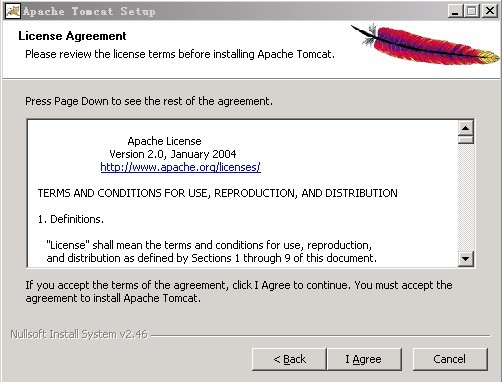This screenshot has height=382, width=502.
Task: Click the license scrollbar up arrow
Action: pyautogui.click(x=466, y=128)
